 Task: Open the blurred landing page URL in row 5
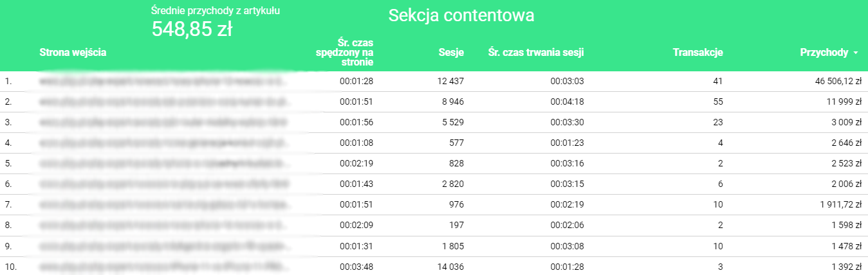pyautogui.click(x=161, y=164)
